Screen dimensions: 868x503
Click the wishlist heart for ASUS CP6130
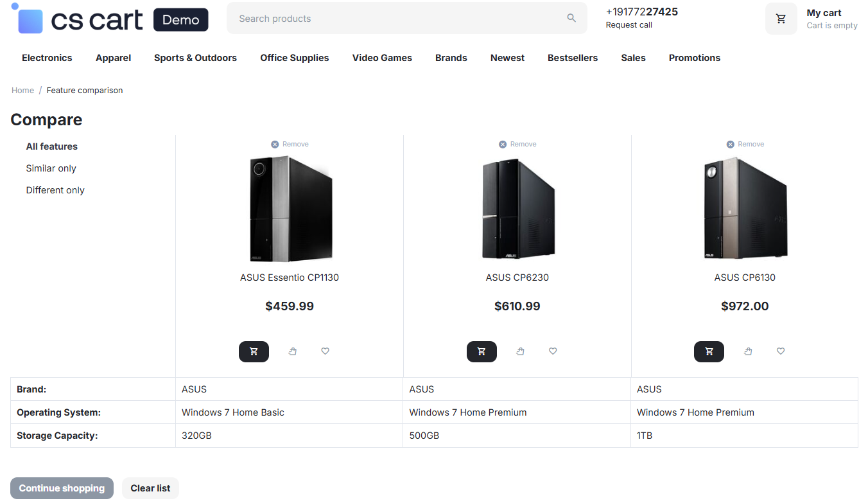tap(781, 351)
